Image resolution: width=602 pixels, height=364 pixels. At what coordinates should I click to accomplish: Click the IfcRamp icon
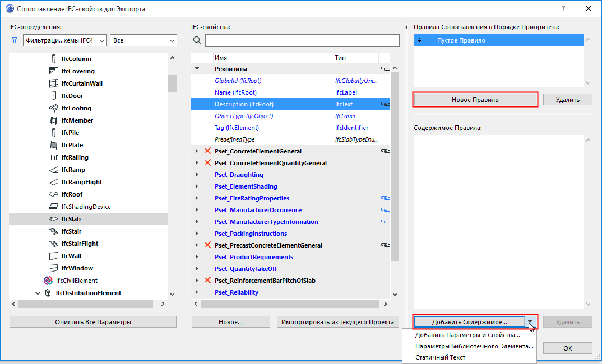coord(54,170)
